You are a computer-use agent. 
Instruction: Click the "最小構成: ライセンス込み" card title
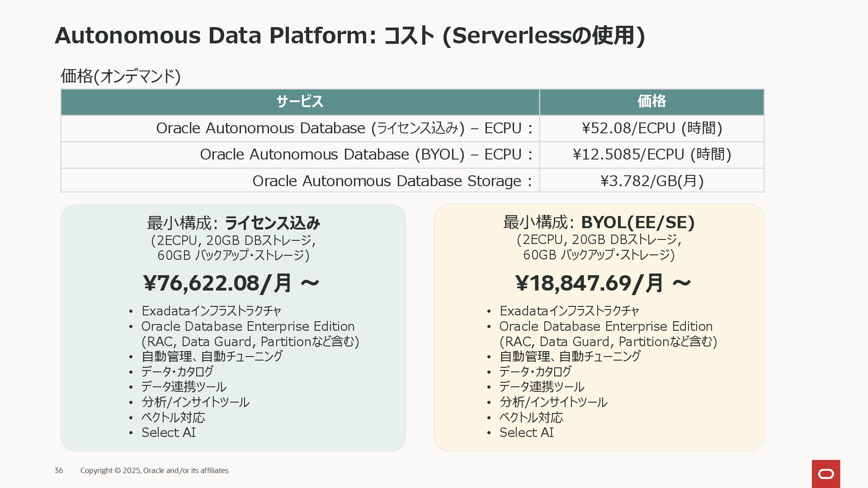pyautogui.click(x=233, y=223)
